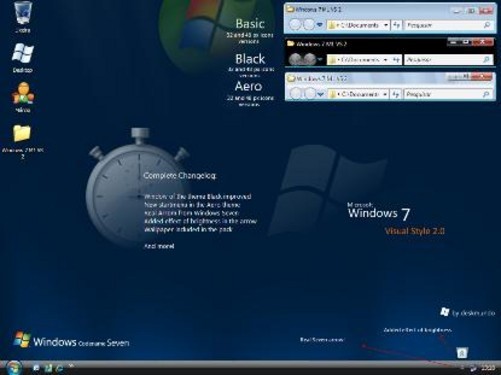Expand address bar dropdown in Aero window
This screenshot has width=501, height=375.
pos(385,94)
